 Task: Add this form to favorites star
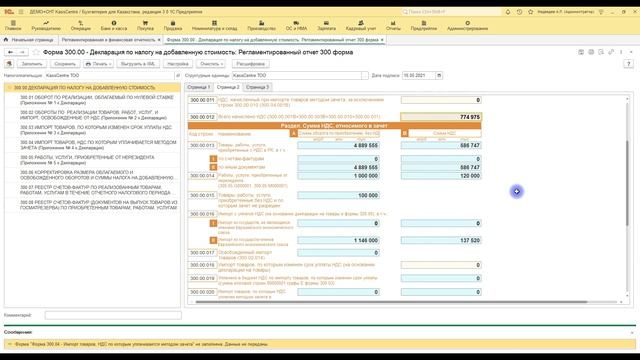(x=36, y=52)
